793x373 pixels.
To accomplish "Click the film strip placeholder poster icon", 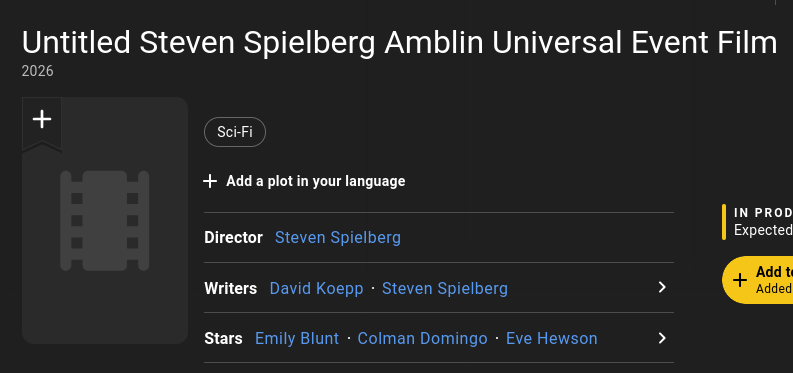I will tap(105, 221).
